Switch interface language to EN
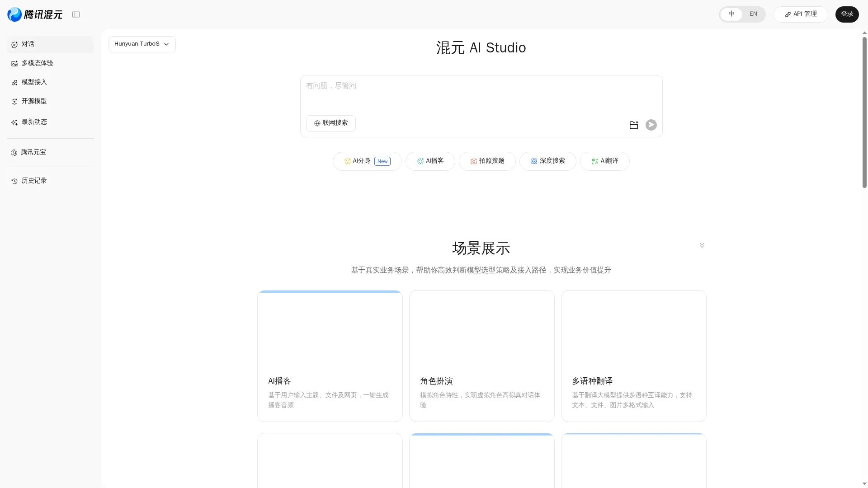This screenshot has height=488, width=868. 753,14
